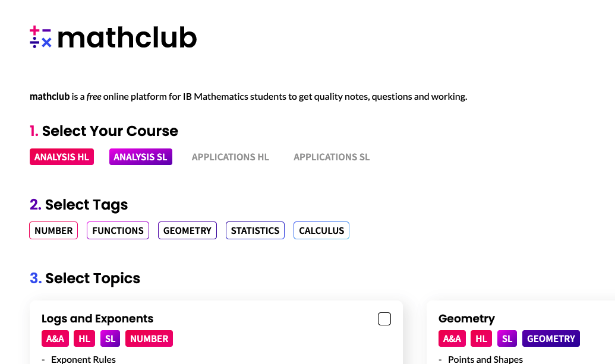
Task: Open the Points and Shapes subtopic
Action: coord(485,359)
